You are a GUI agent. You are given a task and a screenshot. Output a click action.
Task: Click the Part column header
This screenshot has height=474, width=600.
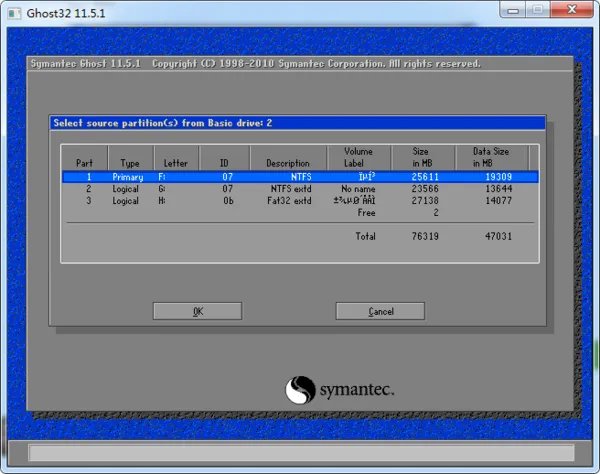85,163
